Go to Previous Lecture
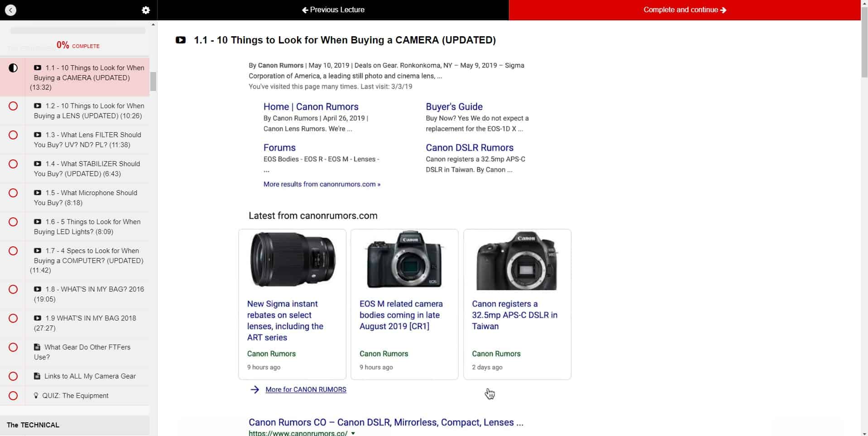Viewport: 868px width, 436px height. 333,10
